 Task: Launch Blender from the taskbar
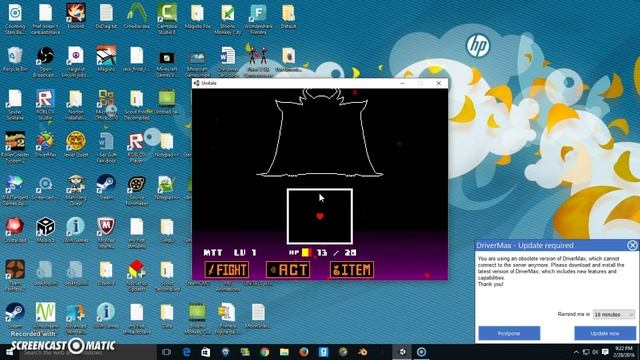(x=362, y=352)
